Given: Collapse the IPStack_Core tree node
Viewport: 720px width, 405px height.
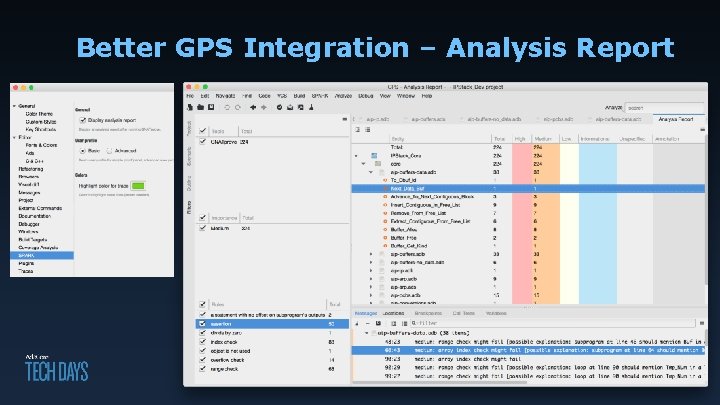Looking at the screenshot, I should tap(356, 156).
